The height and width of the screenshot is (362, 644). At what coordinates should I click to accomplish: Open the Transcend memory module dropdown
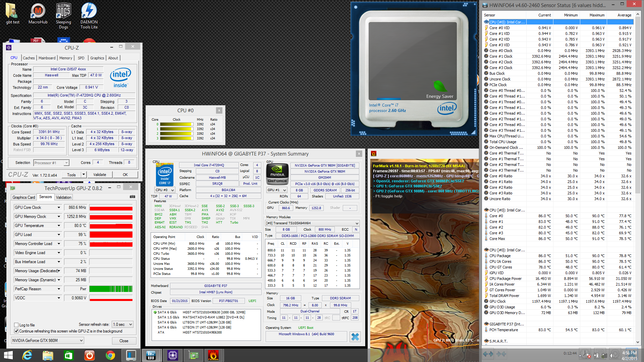312,223
